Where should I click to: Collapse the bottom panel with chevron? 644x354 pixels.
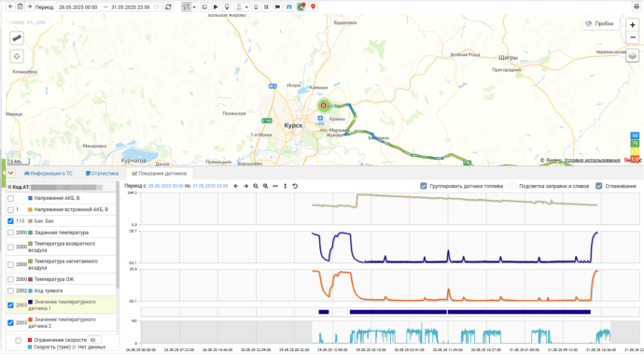[x=10, y=173]
